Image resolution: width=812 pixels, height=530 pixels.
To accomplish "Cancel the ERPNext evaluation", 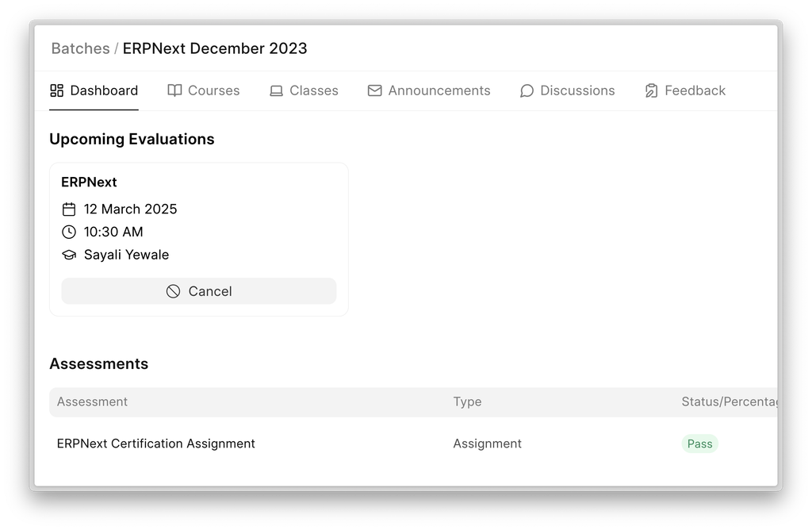I will (199, 291).
